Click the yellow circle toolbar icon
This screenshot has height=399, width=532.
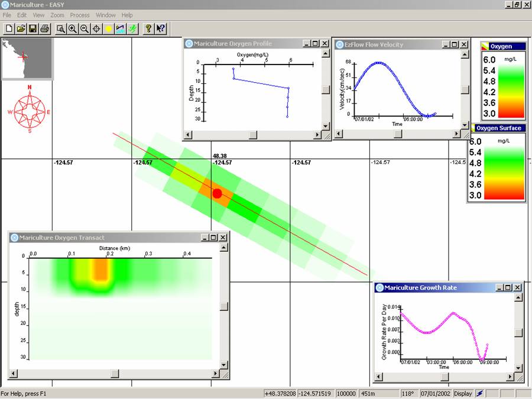[109, 28]
